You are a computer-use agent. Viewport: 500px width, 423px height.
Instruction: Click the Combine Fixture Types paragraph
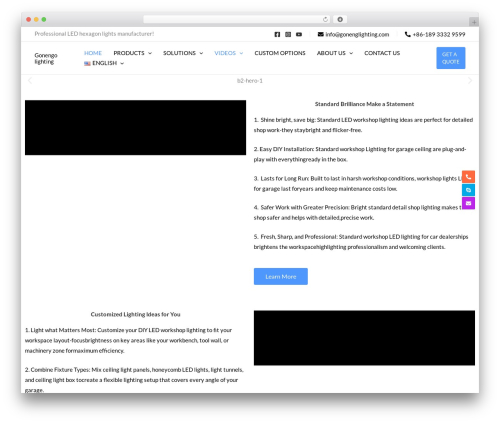[134, 380]
